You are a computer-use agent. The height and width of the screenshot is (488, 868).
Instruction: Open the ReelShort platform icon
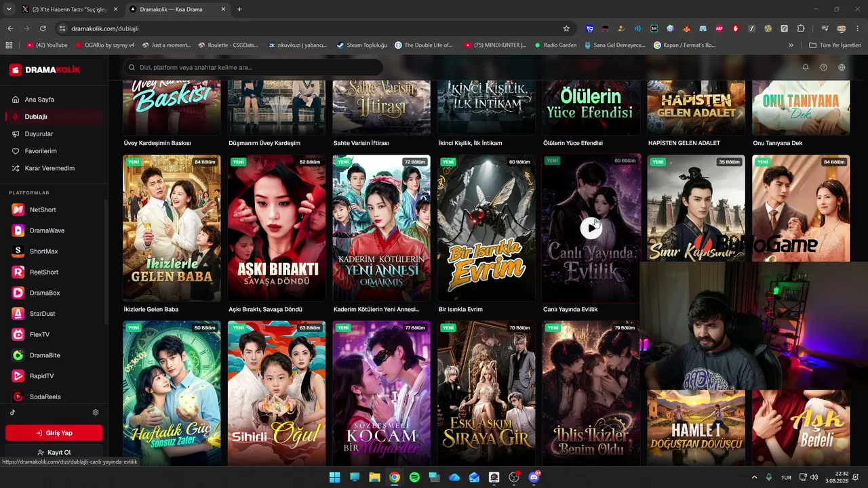[18, 272]
